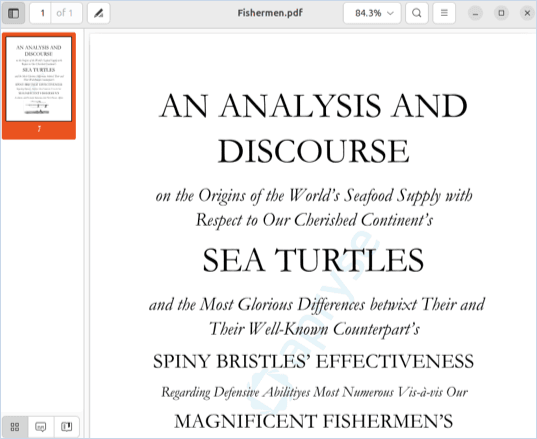Viewport: 537px width, 439px height.
Task: Switch sidebar to bookmarks view
Action: (x=66, y=427)
